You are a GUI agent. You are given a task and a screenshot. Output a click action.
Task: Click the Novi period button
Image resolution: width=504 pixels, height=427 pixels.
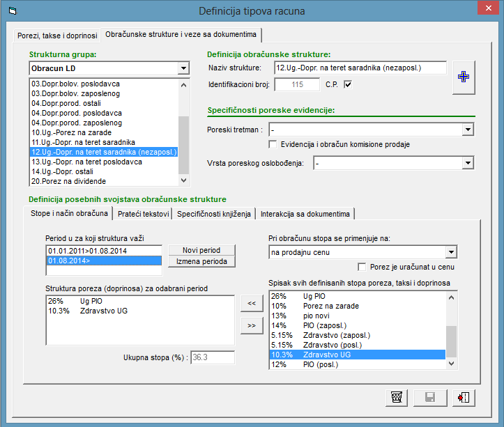201,250
